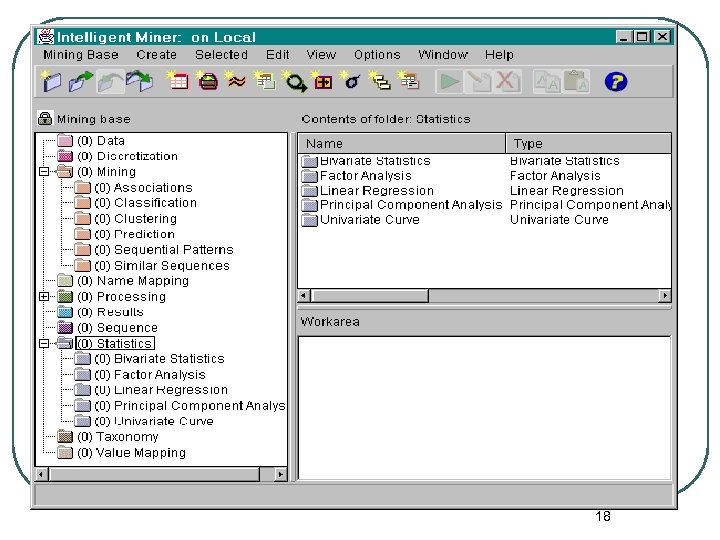Click the green run play toolbar icon
The width and height of the screenshot is (720, 540).
(449, 82)
